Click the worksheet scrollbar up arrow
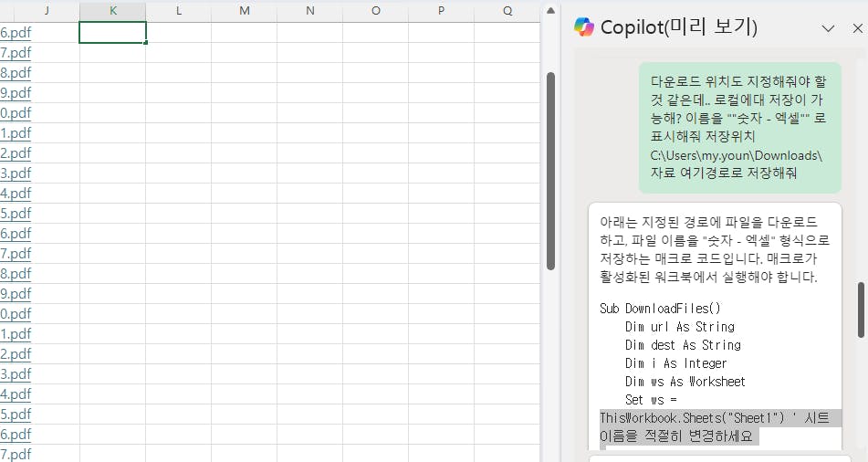 click(550, 11)
